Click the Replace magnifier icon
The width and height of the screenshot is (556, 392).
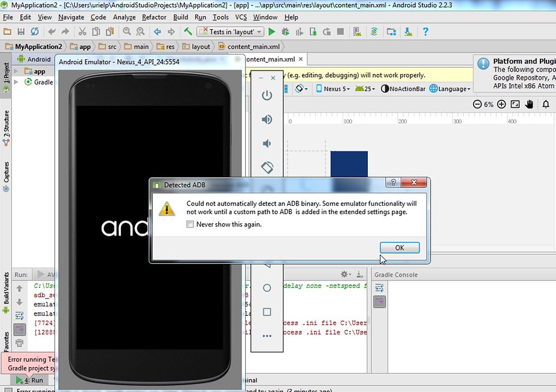coord(140,32)
